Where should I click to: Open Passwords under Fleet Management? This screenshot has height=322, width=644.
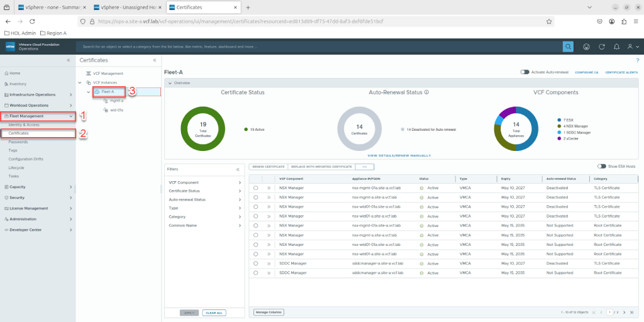18,142
